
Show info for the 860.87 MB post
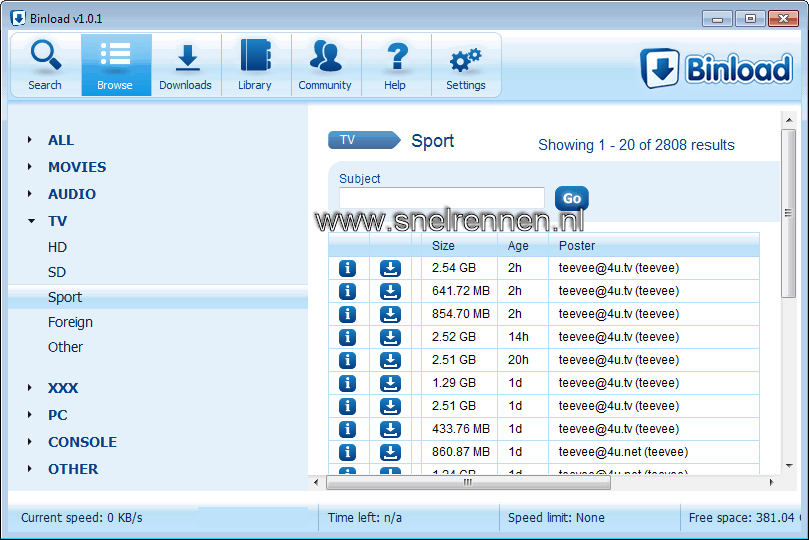[347, 452]
